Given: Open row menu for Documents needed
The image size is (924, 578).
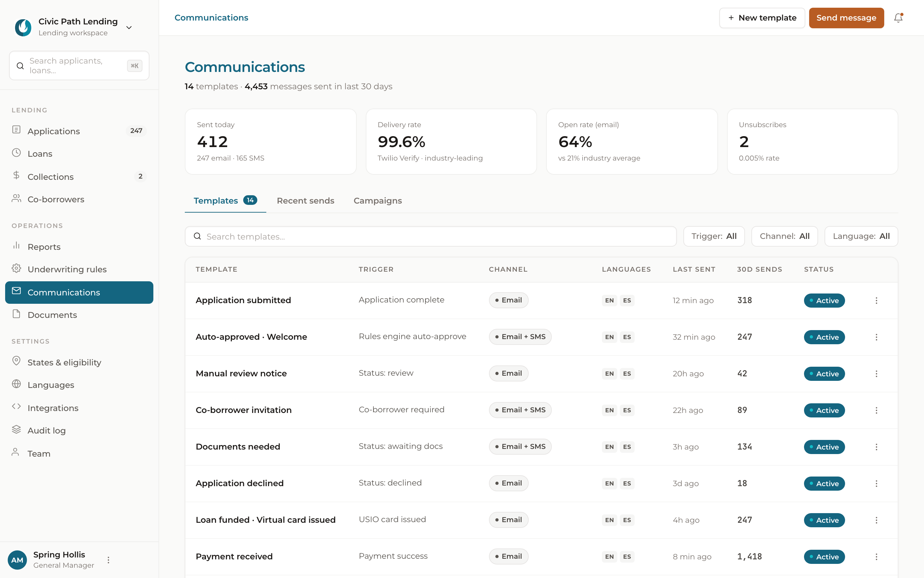Looking at the screenshot, I should coord(876,447).
